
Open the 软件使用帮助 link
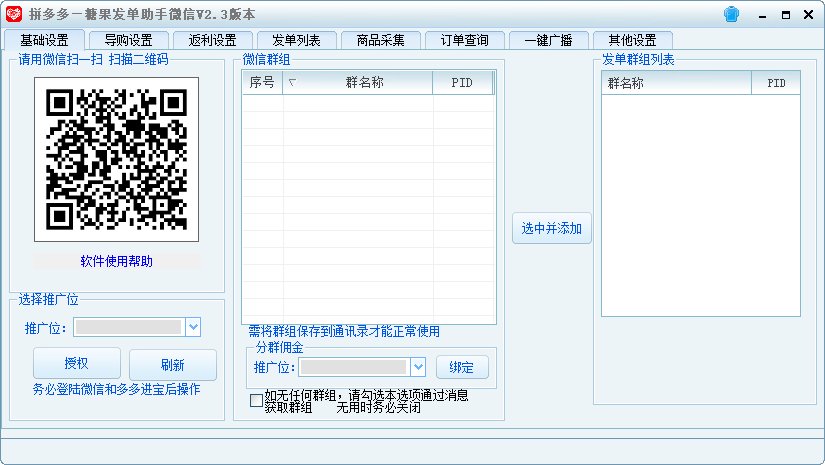point(116,261)
